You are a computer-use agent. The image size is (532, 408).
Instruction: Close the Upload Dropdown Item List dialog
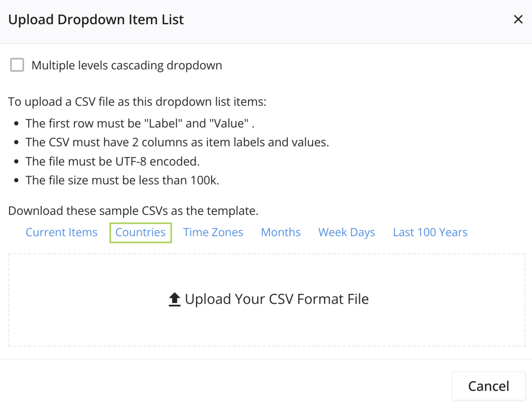point(518,20)
